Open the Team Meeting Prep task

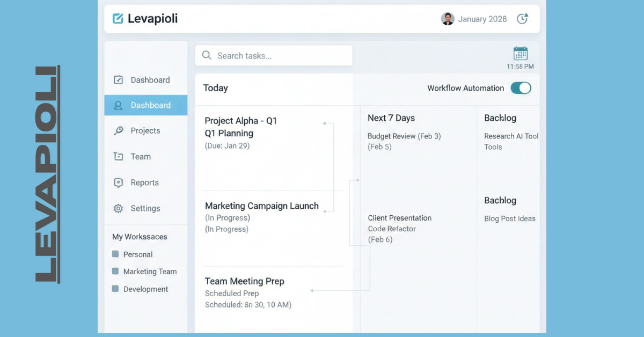244,281
